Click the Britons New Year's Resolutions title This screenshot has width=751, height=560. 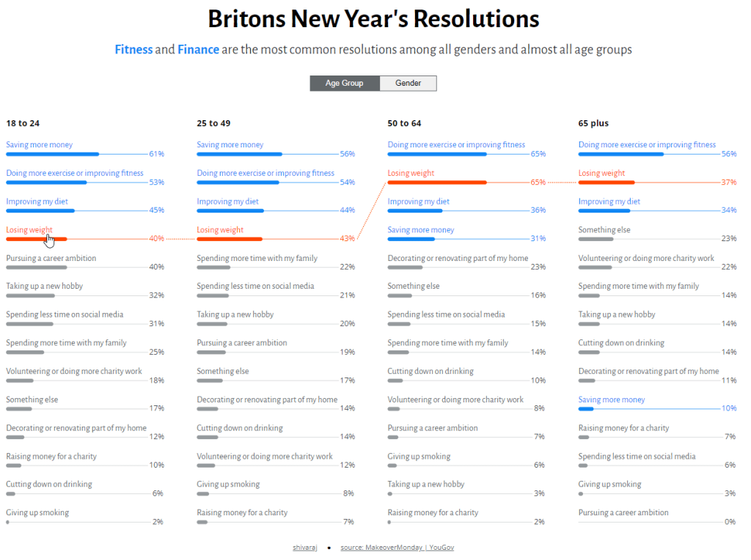point(374,19)
